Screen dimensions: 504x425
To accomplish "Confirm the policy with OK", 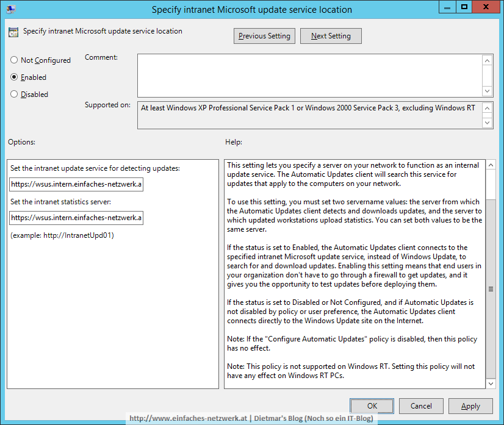I will tap(372, 406).
